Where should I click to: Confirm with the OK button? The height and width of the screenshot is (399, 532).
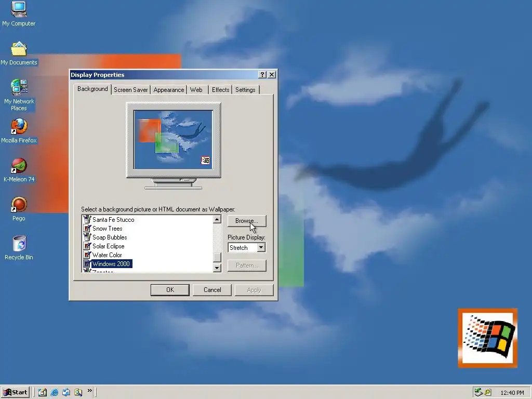(x=170, y=290)
